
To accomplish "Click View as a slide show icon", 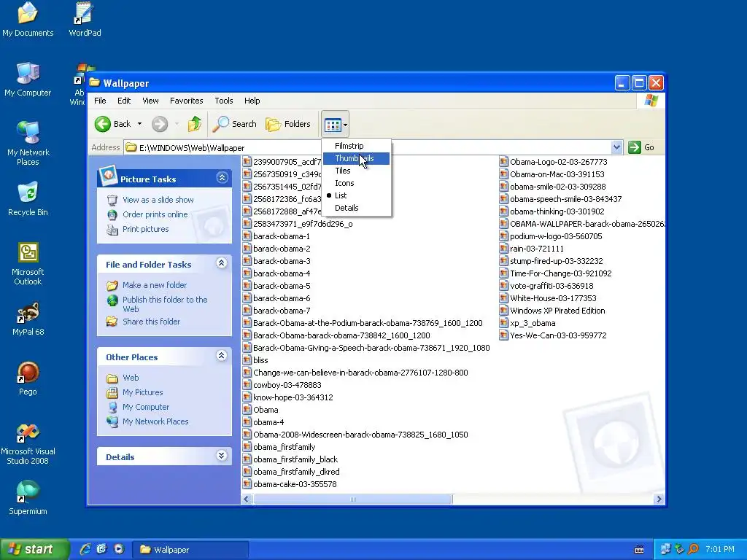I will [x=112, y=200].
